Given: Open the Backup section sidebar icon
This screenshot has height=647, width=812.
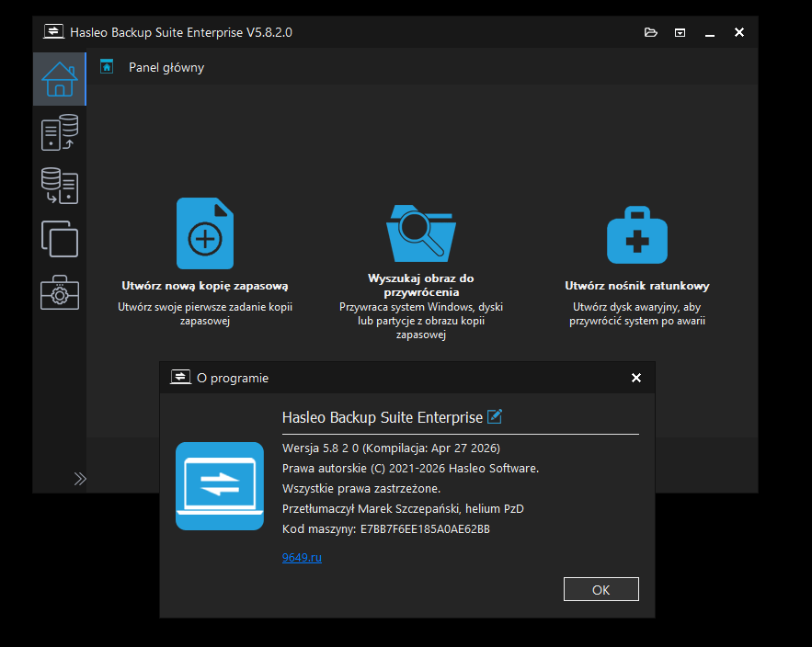Looking at the screenshot, I should click(60, 132).
